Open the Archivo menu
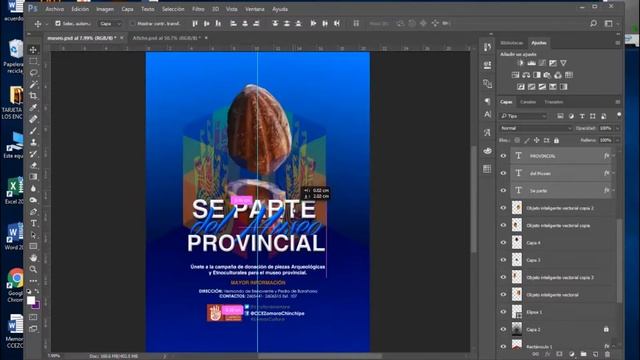The height and width of the screenshot is (360, 640). coord(54,9)
